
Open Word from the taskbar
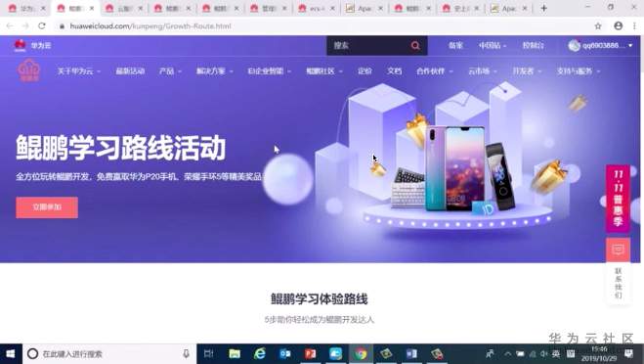(411, 353)
